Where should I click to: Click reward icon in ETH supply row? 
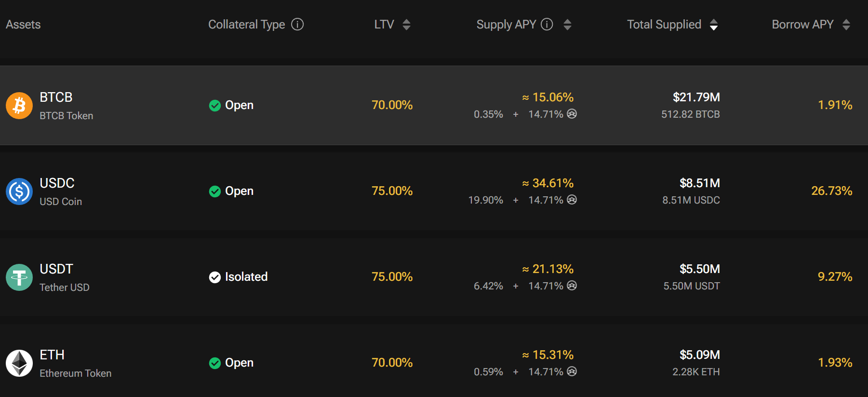pyautogui.click(x=572, y=371)
